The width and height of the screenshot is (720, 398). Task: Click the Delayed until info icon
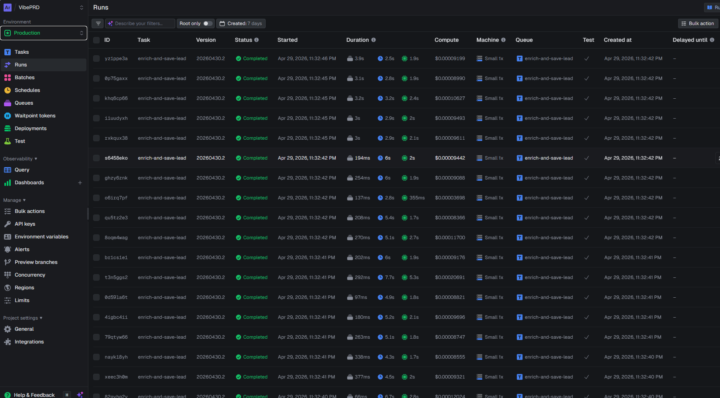(x=712, y=40)
